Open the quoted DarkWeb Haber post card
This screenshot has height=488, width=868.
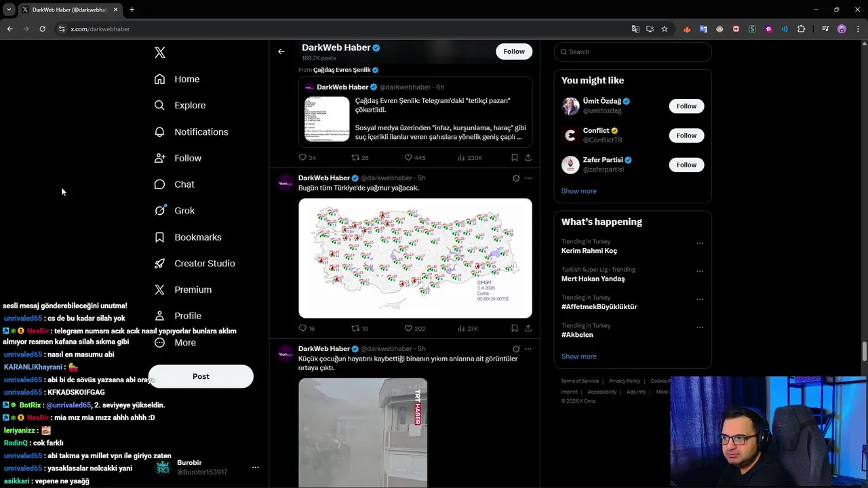415,111
